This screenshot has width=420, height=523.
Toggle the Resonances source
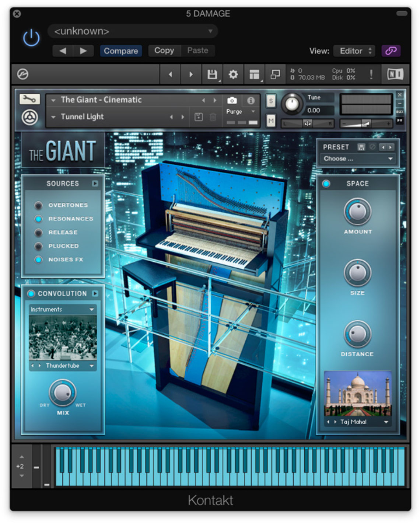tap(38, 219)
